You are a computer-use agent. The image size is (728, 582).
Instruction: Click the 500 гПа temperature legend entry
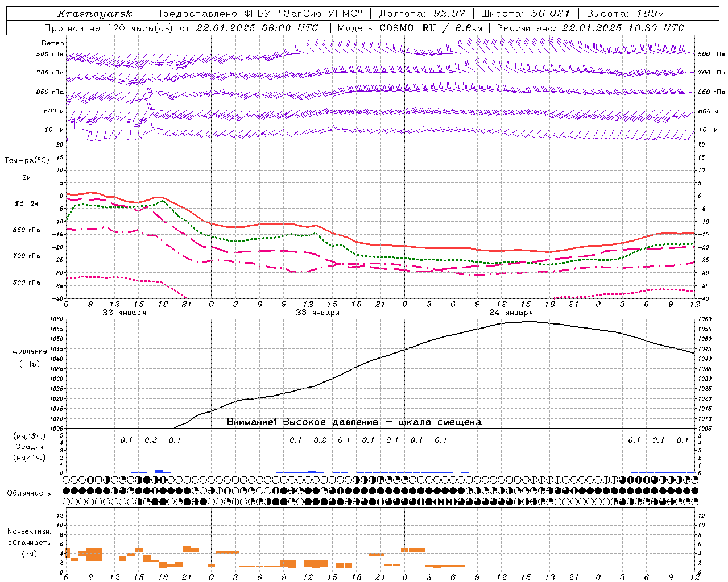26,282
